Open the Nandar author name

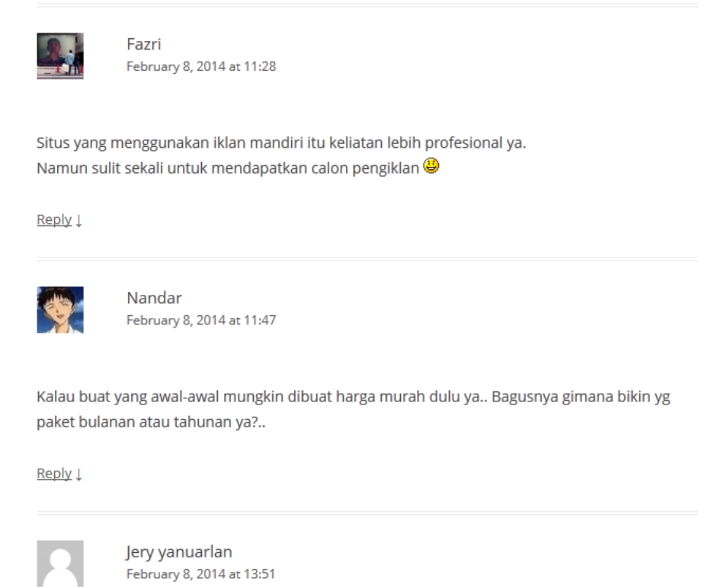point(154,298)
